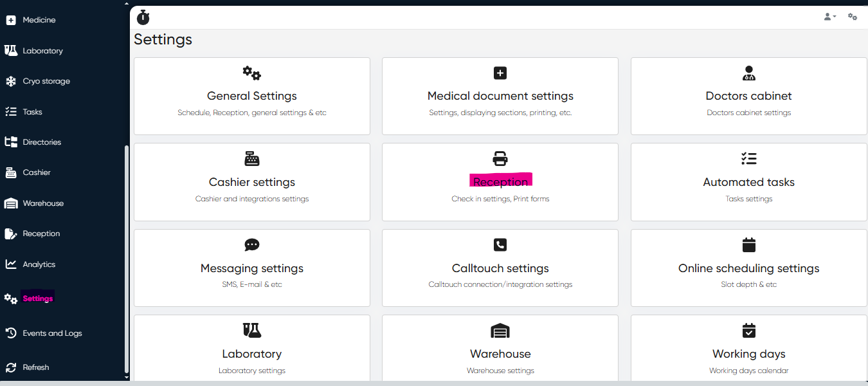Click the Cashier settings register icon
This screenshot has height=386, width=868.
(x=252, y=158)
